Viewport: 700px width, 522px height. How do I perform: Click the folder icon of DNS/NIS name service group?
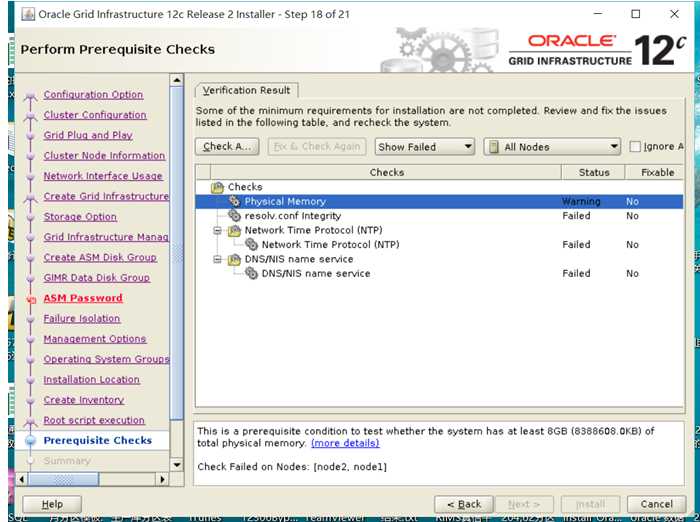tap(234, 259)
